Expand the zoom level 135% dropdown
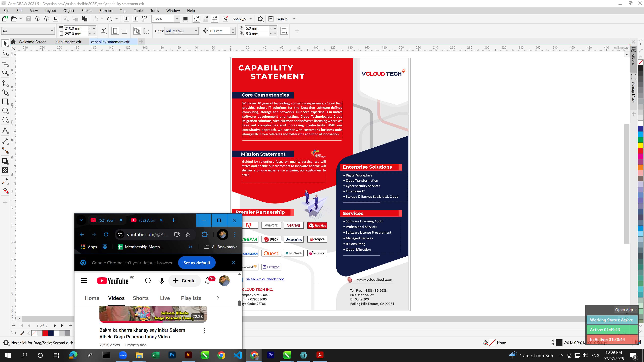This screenshot has height=362, width=644. 177,19
